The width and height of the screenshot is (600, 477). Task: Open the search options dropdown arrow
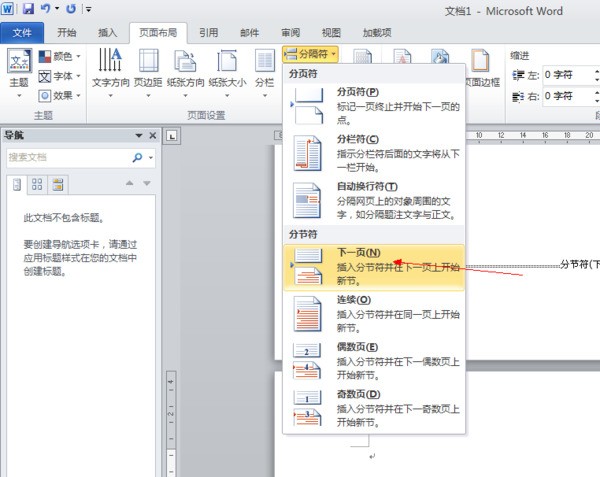pos(150,158)
